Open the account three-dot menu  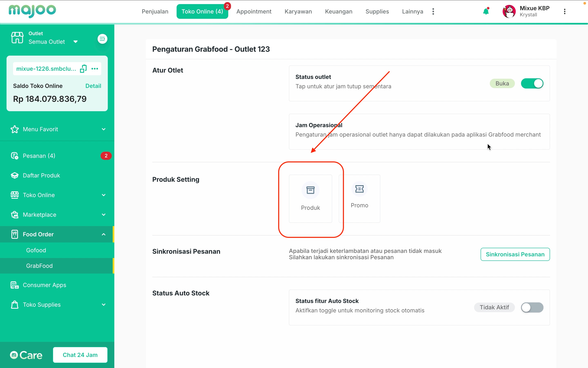pyautogui.click(x=565, y=11)
